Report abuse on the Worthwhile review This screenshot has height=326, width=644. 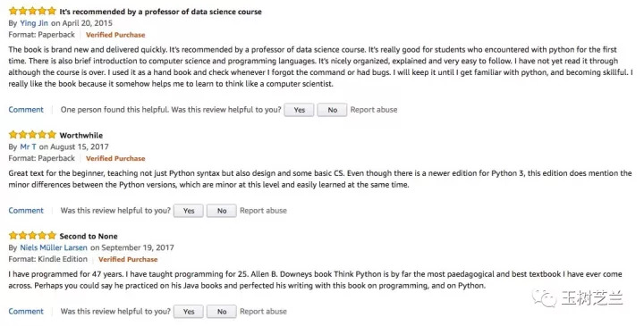[263, 211]
